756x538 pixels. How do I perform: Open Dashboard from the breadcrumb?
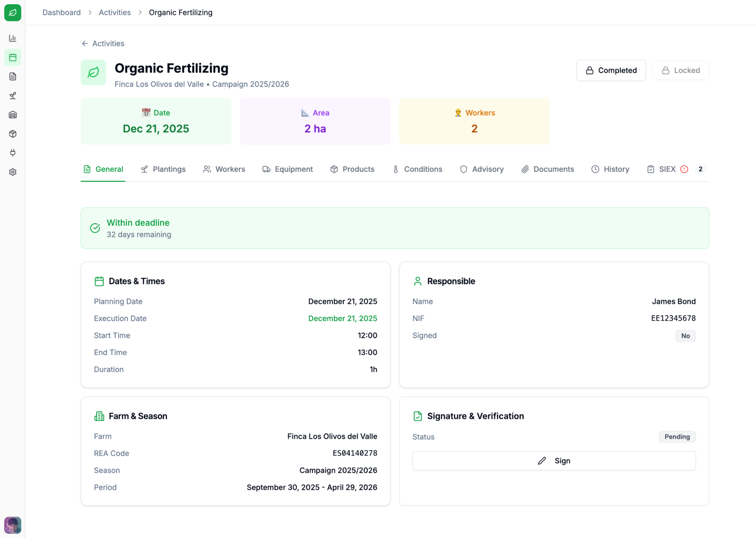[x=61, y=12]
